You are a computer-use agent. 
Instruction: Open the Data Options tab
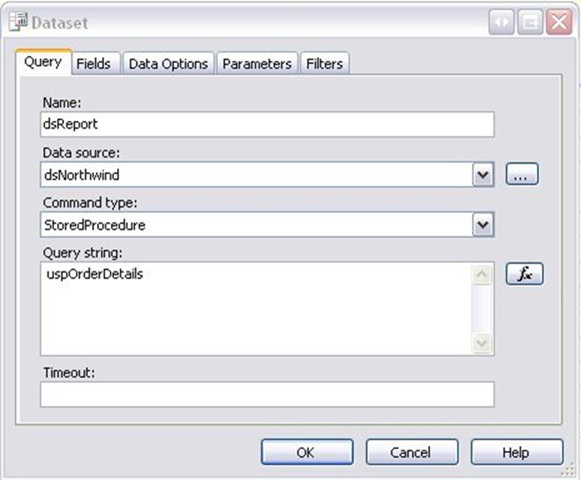[168, 64]
